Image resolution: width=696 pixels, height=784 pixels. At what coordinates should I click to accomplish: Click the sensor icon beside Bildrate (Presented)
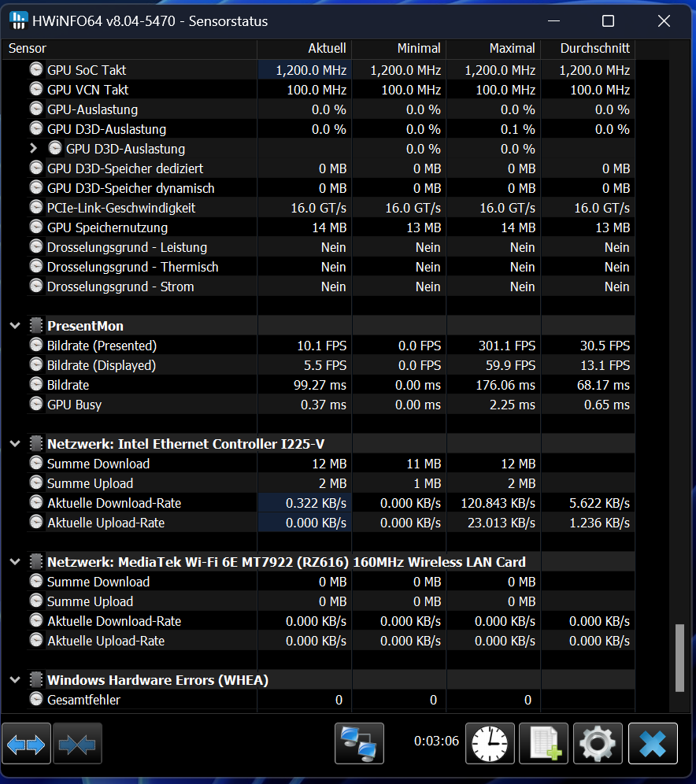[36, 345]
